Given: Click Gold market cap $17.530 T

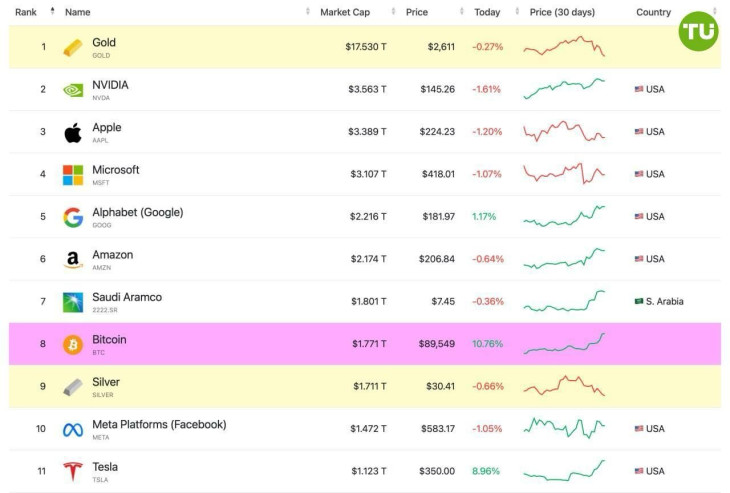Looking at the screenshot, I should tap(366, 47).
